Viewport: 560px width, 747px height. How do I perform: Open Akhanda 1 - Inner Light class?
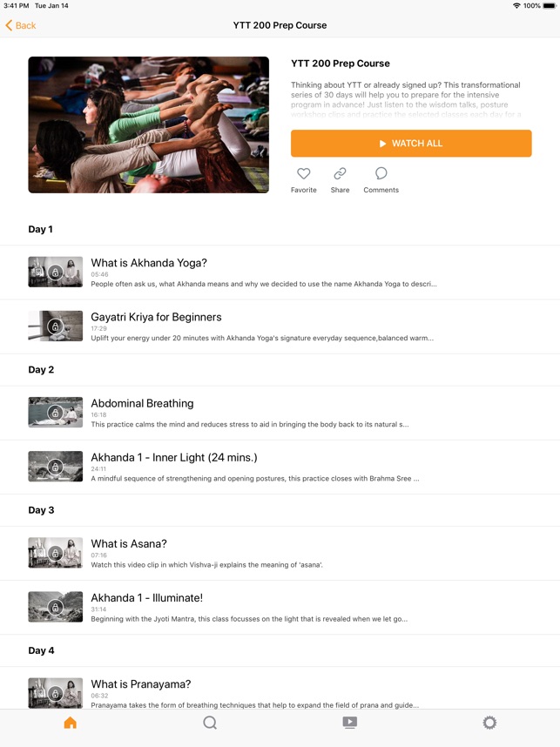[280, 467]
